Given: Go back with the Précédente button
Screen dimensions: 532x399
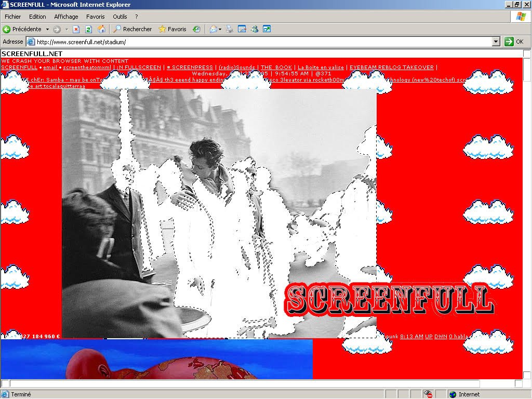Looking at the screenshot, I should click(22, 29).
